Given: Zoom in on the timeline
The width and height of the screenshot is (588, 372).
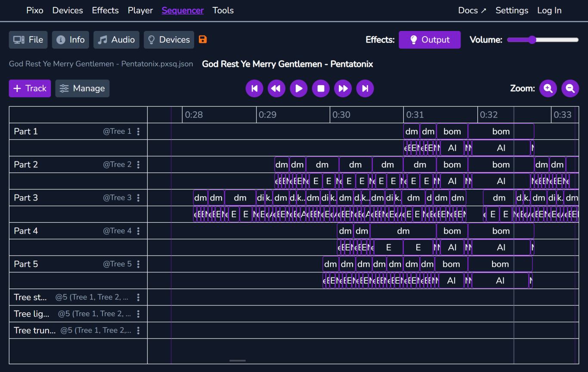Looking at the screenshot, I should [548, 88].
